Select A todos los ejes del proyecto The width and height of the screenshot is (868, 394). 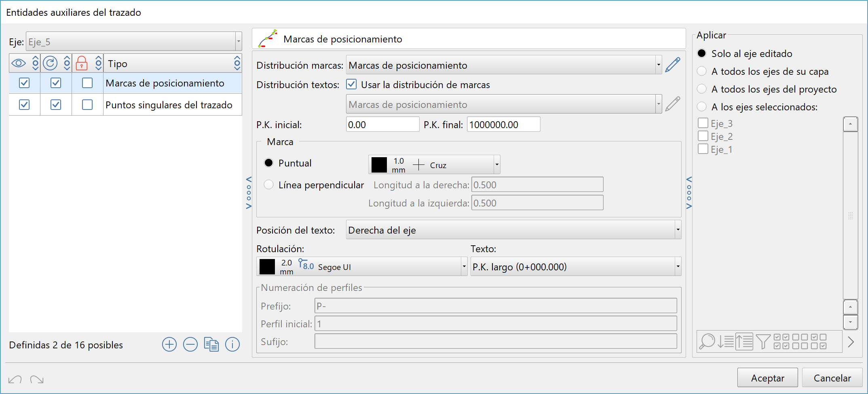pos(702,89)
